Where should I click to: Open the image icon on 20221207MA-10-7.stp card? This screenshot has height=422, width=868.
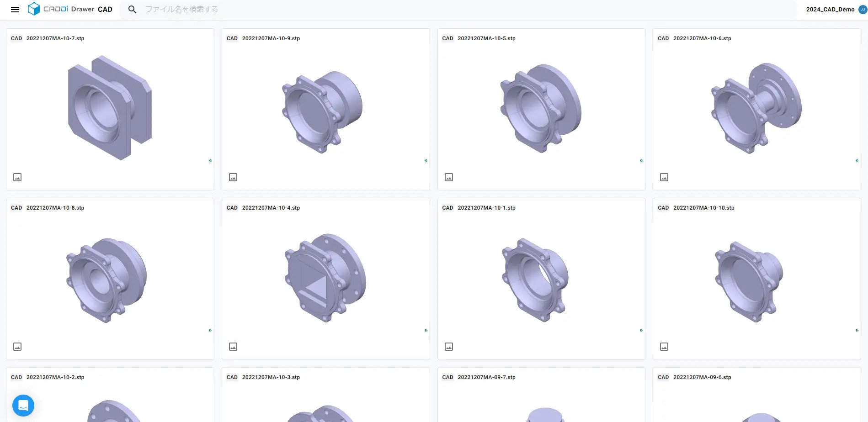[17, 177]
